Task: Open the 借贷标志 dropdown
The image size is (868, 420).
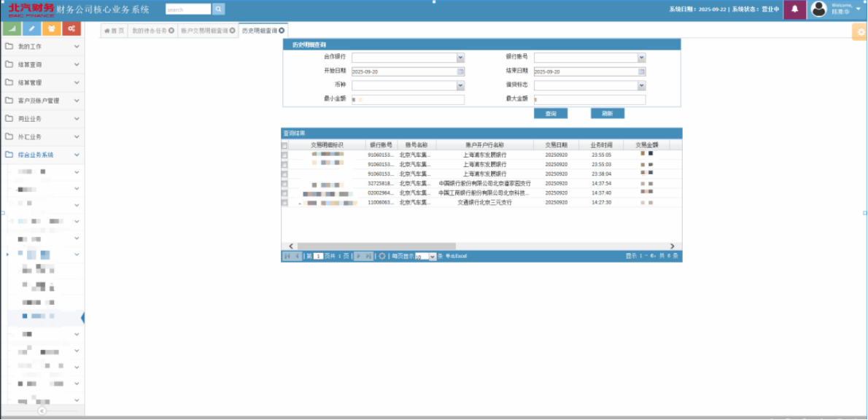Action: 642,85
